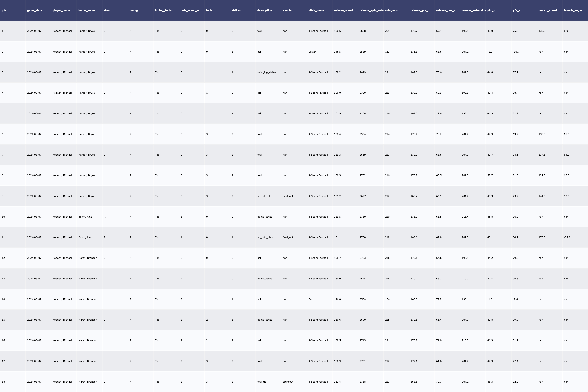The image size is (588, 392).
Task: Select the strikeout event cell
Action: (288, 382)
